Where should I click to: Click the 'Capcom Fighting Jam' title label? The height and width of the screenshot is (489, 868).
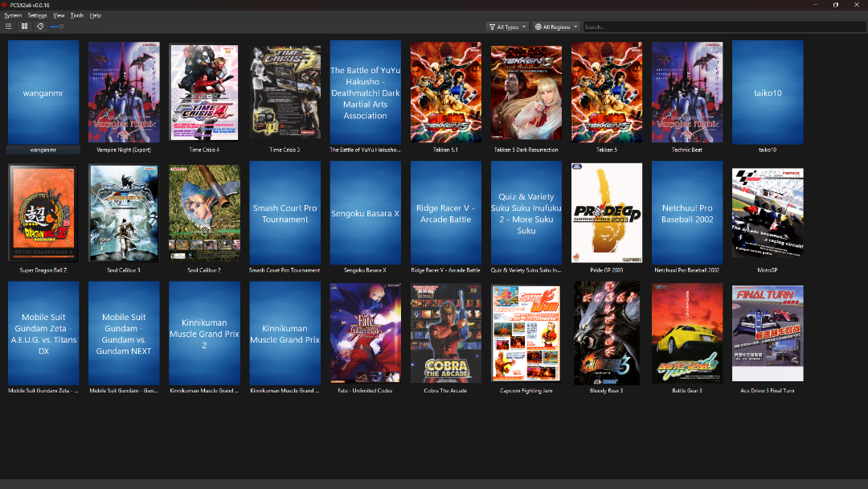pyautogui.click(x=526, y=391)
